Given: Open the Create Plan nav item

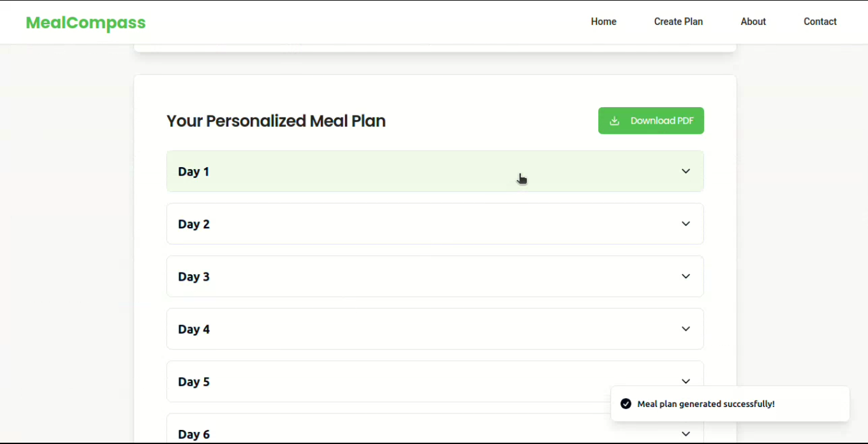Looking at the screenshot, I should [x=678, y=22].
